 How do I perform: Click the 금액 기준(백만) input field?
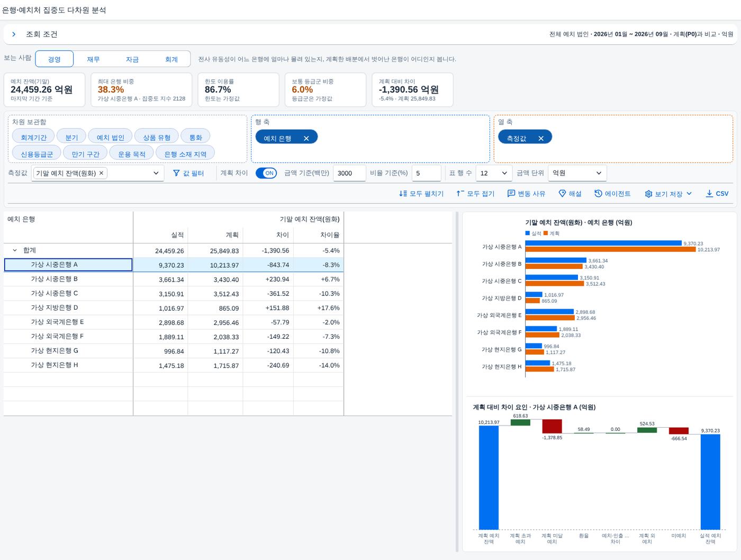[349, 173]
